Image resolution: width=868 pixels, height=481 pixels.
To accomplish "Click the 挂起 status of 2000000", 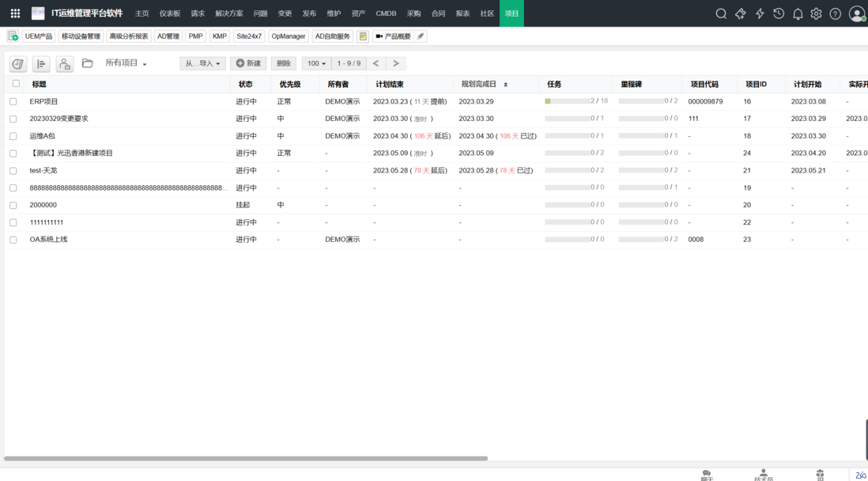I will point(243,205).
